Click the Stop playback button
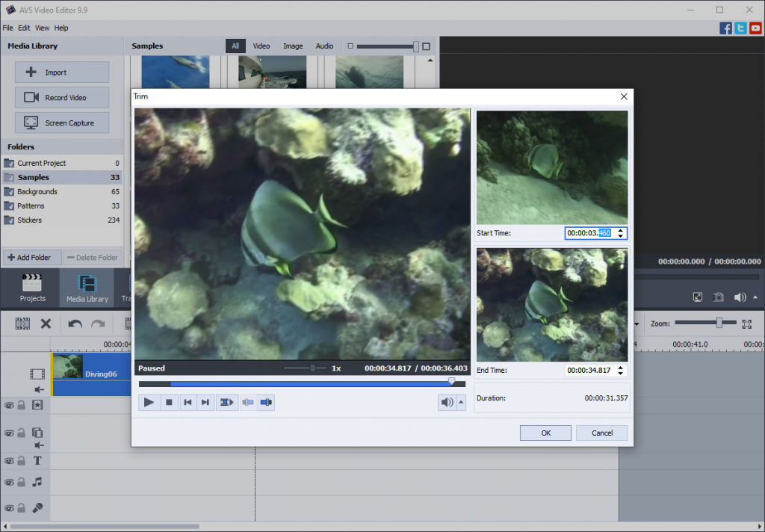Viewport: 765px width, 532px height. (x=169, y=403)
